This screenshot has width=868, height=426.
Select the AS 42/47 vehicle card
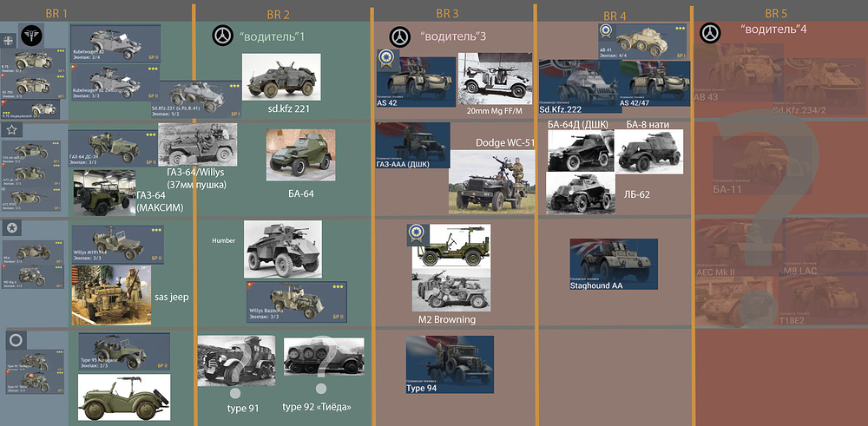(654, 85)
